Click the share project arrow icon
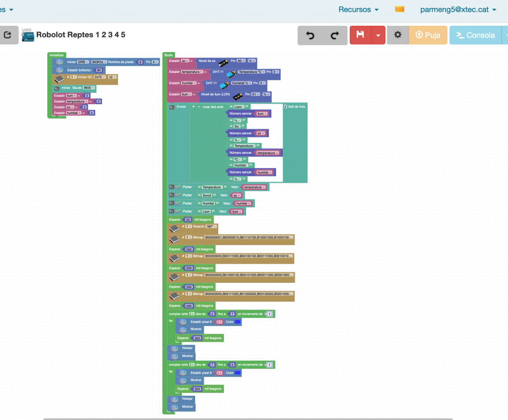508x420 pixels. tap(8, 35)
